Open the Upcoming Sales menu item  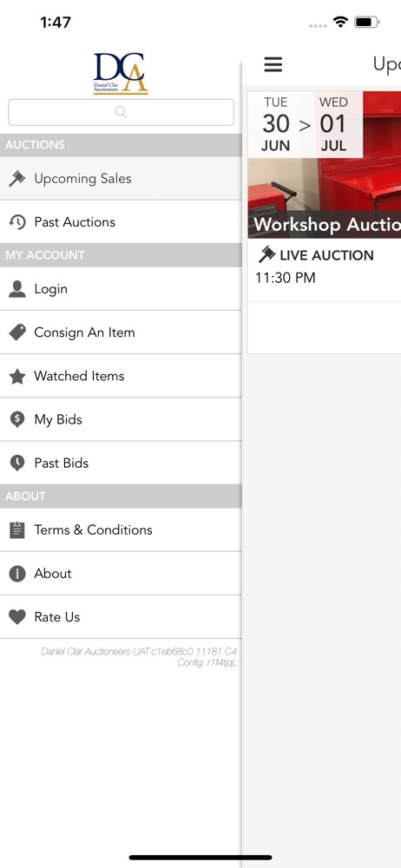point(121,179)
